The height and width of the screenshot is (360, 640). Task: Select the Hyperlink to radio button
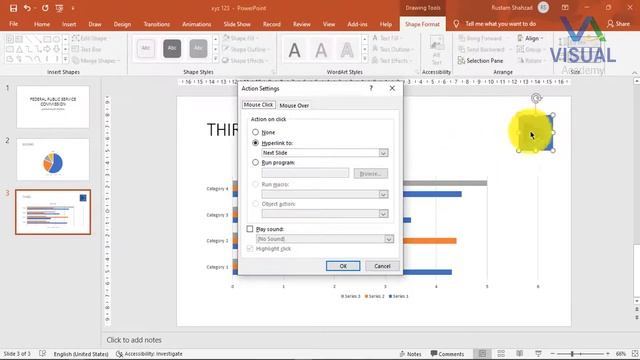coord(256,143)
